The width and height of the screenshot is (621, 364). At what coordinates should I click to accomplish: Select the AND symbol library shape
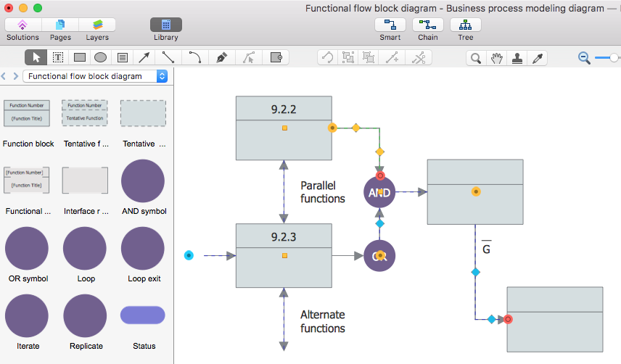tap(143, 181)
